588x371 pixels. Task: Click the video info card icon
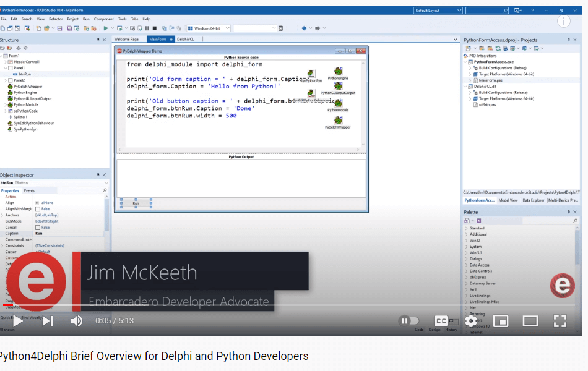click(564, 22)
